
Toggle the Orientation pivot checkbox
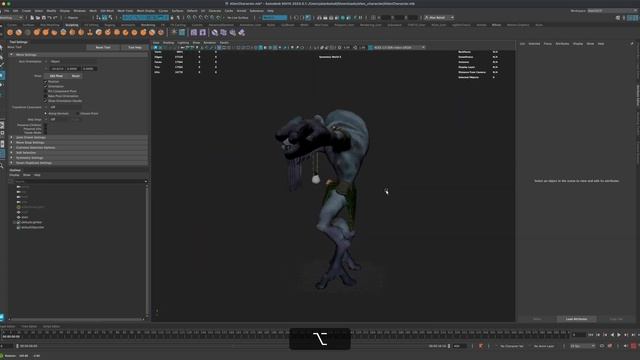click(x=45, y=87)
